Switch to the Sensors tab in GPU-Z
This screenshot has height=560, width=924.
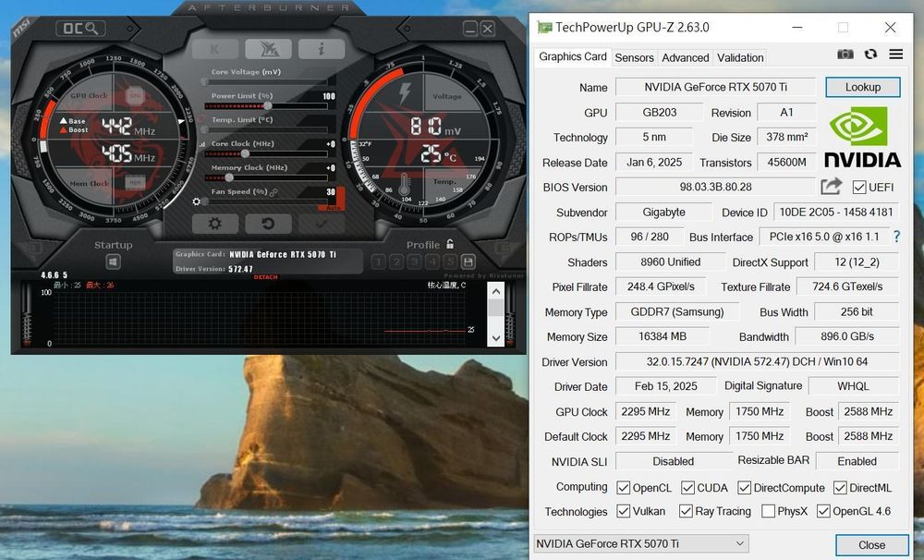(x=634, y=57)
